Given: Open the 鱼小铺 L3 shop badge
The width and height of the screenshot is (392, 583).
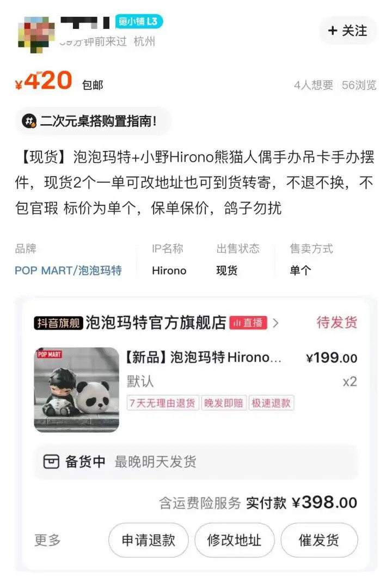Looking at the screenshot, I should pos(139,22).
